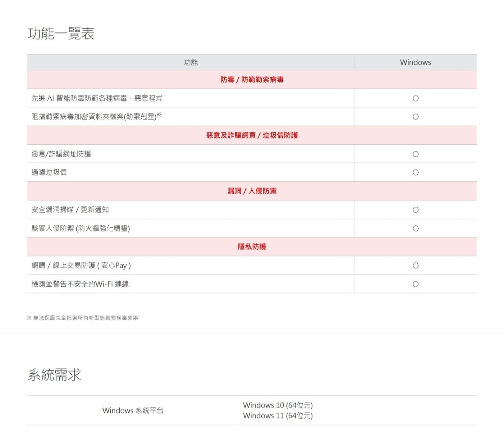Click the circle mark for Wi-Fi 連線 row
This screenshot has width=504, height=441.
415,284
